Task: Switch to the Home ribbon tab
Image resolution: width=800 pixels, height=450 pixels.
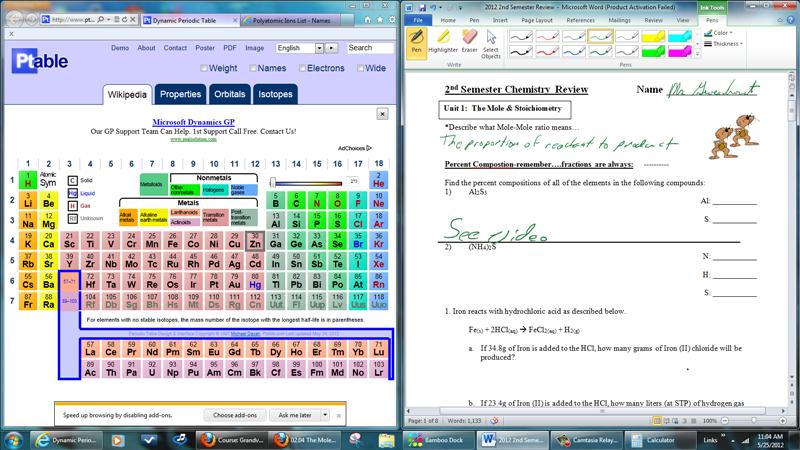Action: click(448, 20)
